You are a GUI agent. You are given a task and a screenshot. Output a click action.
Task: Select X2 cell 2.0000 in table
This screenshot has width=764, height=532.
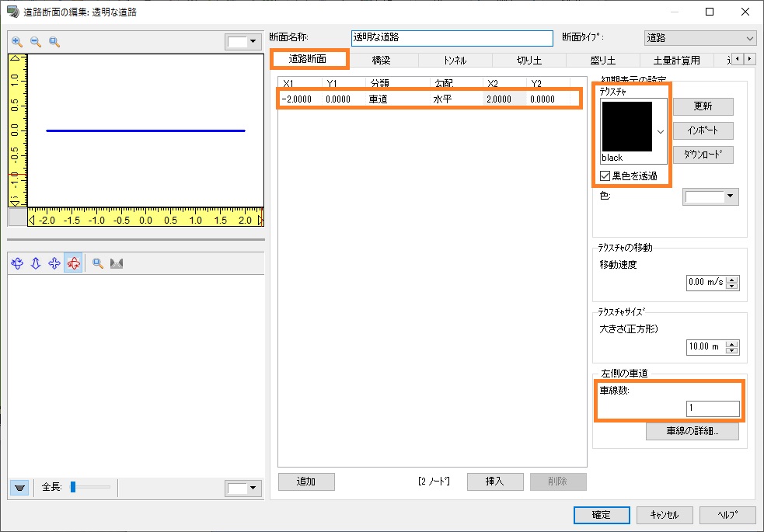pyautogui.click(x=504, y=99)
